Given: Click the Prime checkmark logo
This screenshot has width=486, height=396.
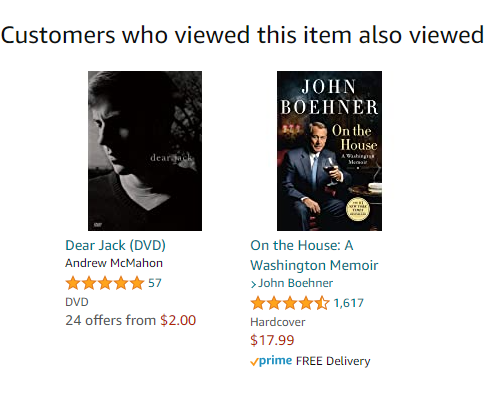Looking at the screenshot, I should (271, 361).
